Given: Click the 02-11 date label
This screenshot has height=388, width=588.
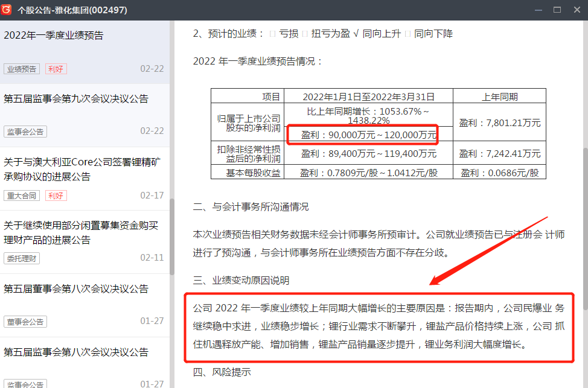Looking at the screenshot, I should [152, 258].
